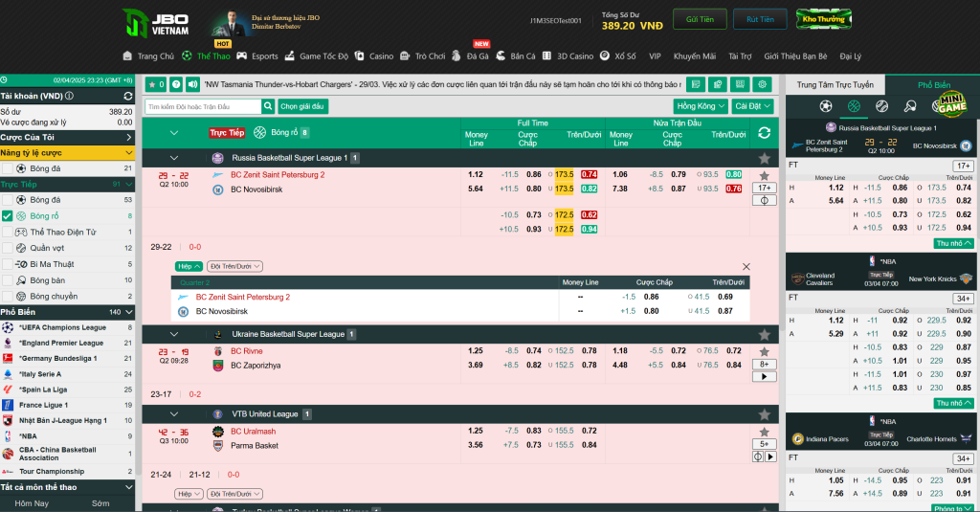This screenshot has height=512, width=980.
Task: Open the Kho Thưởng rewards button
Action: (x=824, y=19)
